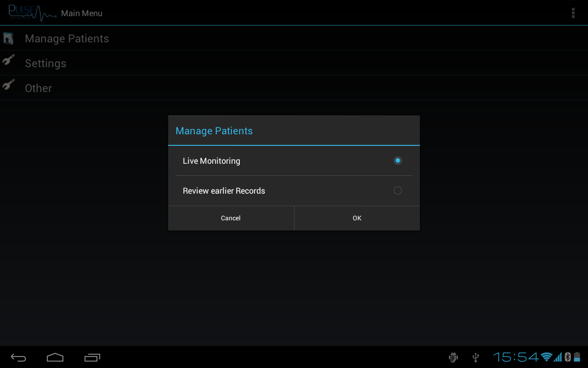Tap the Manage Patients list icon
The height and width of the screenshot is (368, 588).
point(8,38)
